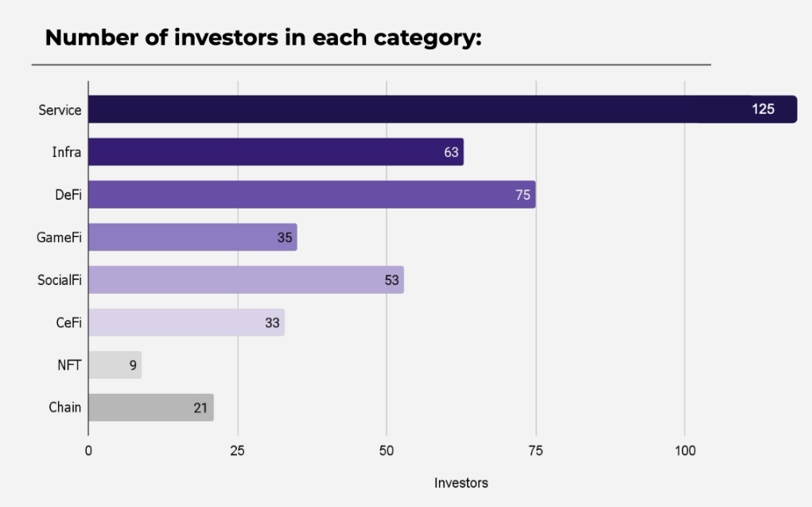Click the 100 tick on x-axis
The image size is (812, 507).
[685, 450]
